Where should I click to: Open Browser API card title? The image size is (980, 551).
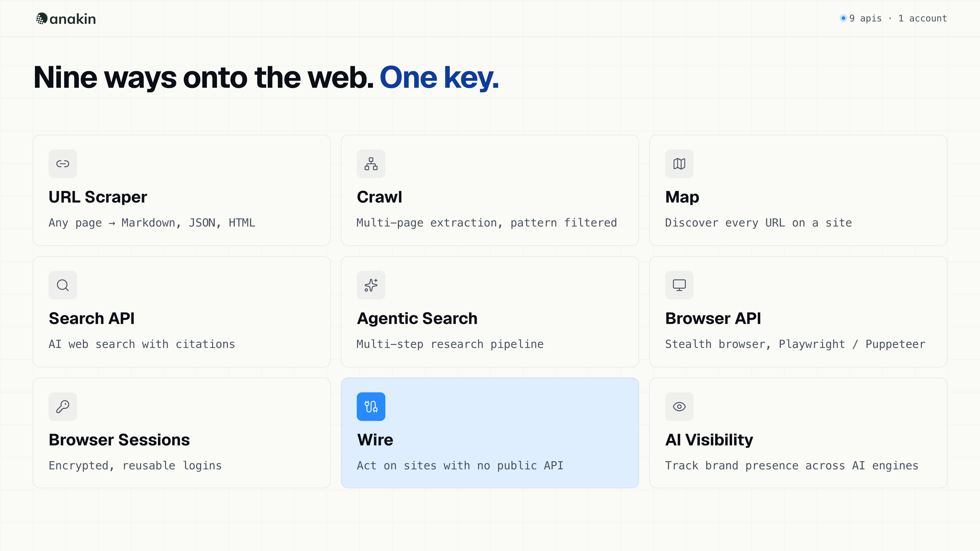713,318
